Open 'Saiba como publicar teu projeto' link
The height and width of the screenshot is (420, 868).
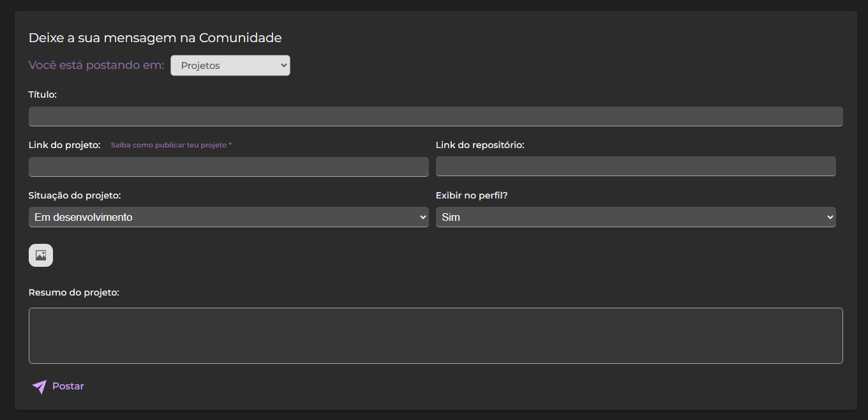coord(170,145)
